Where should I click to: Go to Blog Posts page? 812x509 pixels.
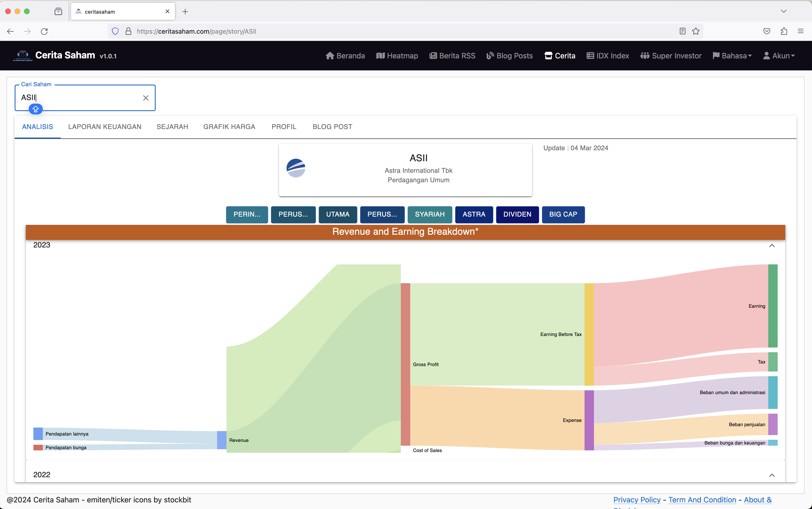coord(509,56)
